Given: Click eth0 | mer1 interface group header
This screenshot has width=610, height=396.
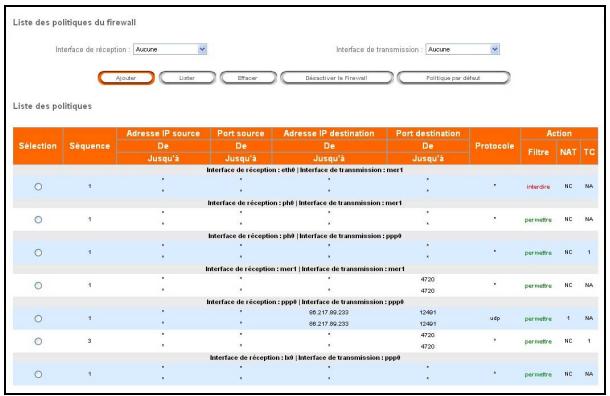Looking at the screenshot, I should (305, 170).
